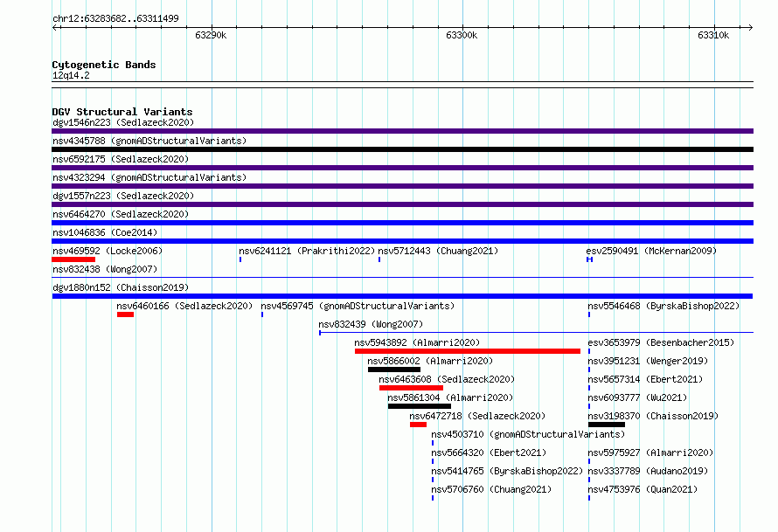Open nsv6093777 (Wu2021) label
This screenshot has height=532, width=778.
pyautogui.click(x=637, y=397)
